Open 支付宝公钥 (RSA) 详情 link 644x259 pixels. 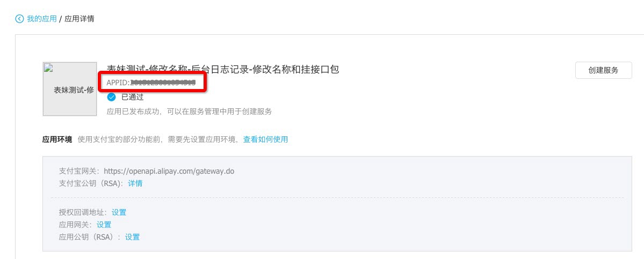pyautogui.click(x=135, y=183)
